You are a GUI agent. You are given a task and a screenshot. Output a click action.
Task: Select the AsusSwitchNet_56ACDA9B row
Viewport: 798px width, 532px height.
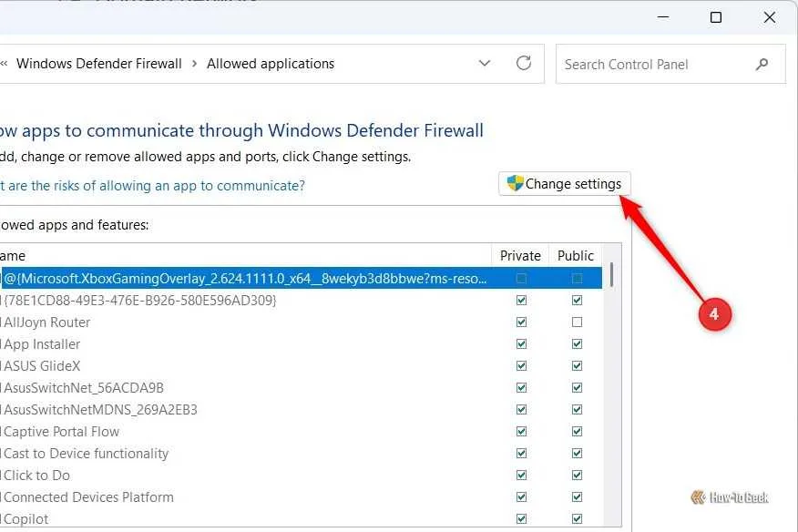pyautogui.click(x=301, y=388)
